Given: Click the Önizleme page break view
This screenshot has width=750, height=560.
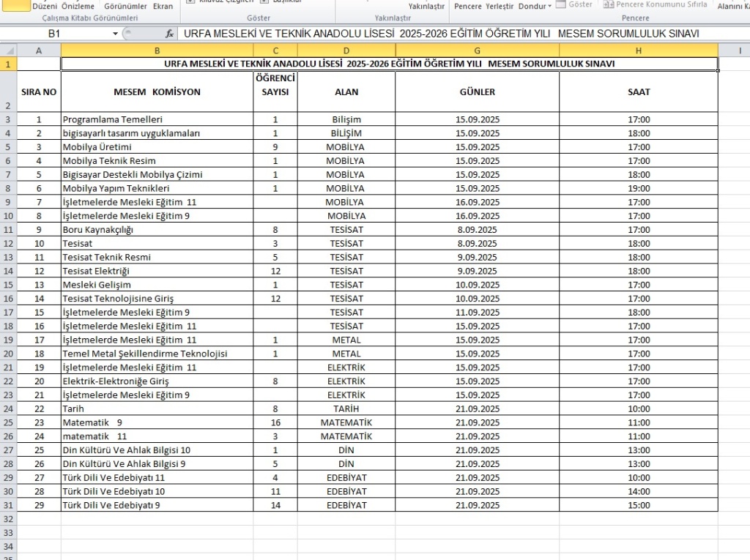Looking at the screenshot, I should [x=78, y=6].
